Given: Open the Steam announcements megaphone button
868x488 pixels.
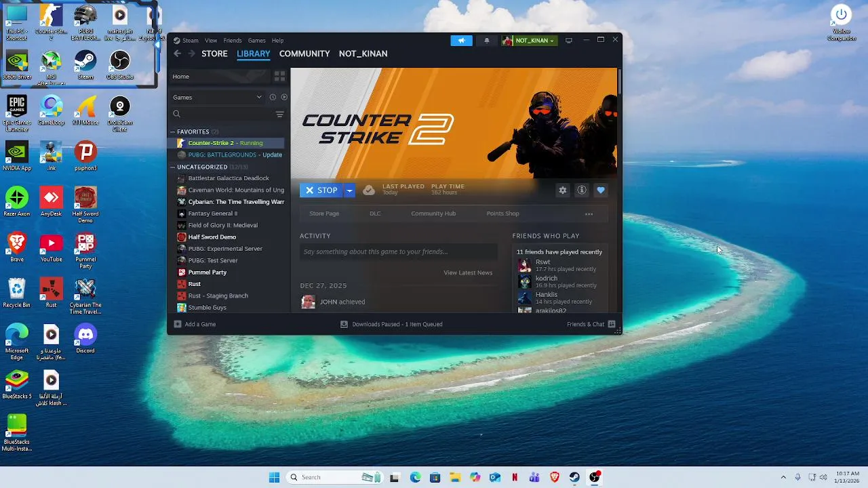Looking at the screenshot, I should coord(461,41).
